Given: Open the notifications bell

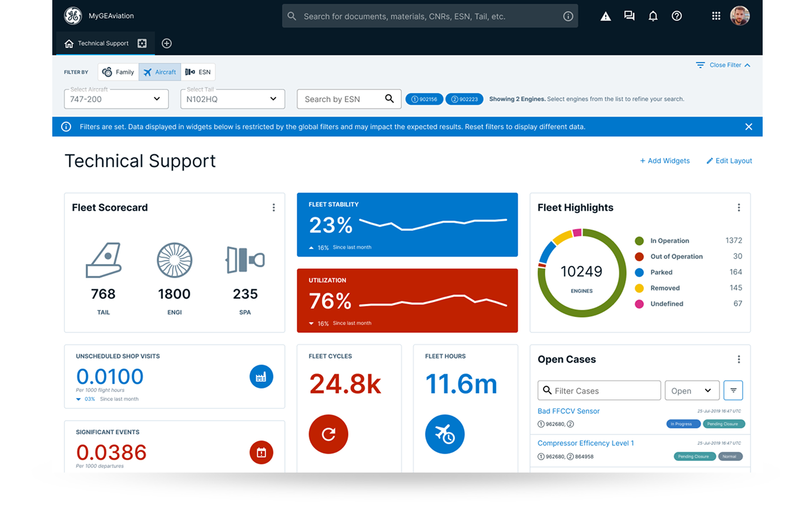Looking at the screenshot, I should pyautogui.click(x=653, y=16).
